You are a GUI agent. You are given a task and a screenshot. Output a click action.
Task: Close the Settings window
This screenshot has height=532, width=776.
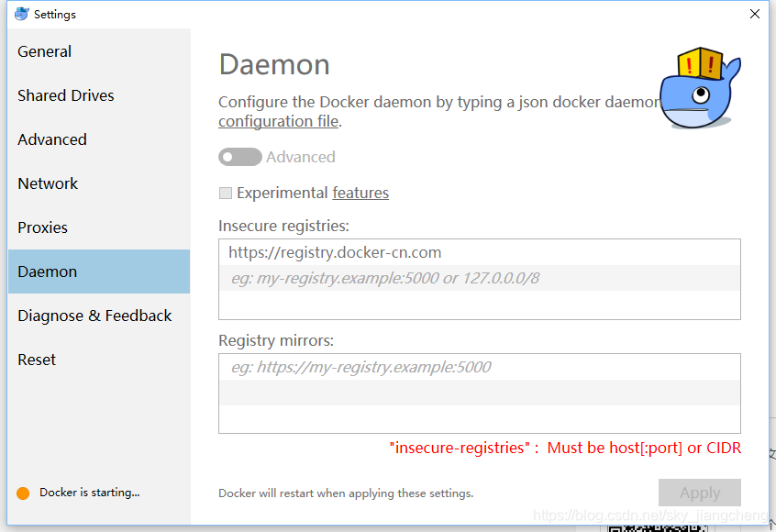click(x=755, y=14)
